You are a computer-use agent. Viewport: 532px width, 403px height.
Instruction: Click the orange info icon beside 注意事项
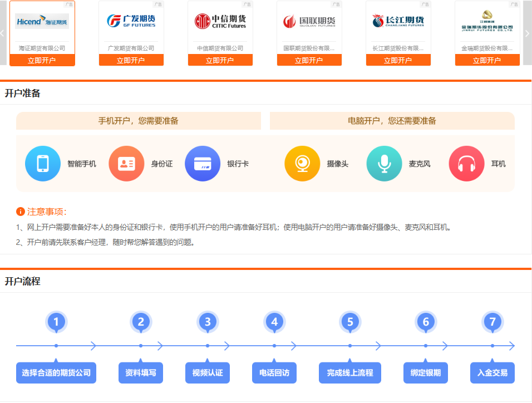[21, 212]
